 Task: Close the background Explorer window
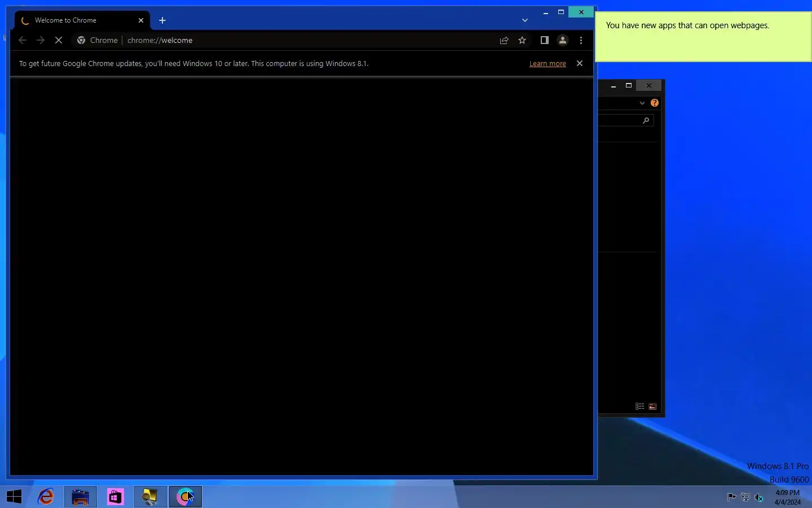point(649,86)
